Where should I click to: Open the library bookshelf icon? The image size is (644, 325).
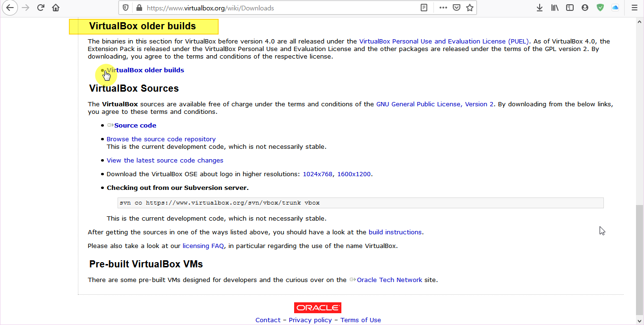tap(555, 8)
